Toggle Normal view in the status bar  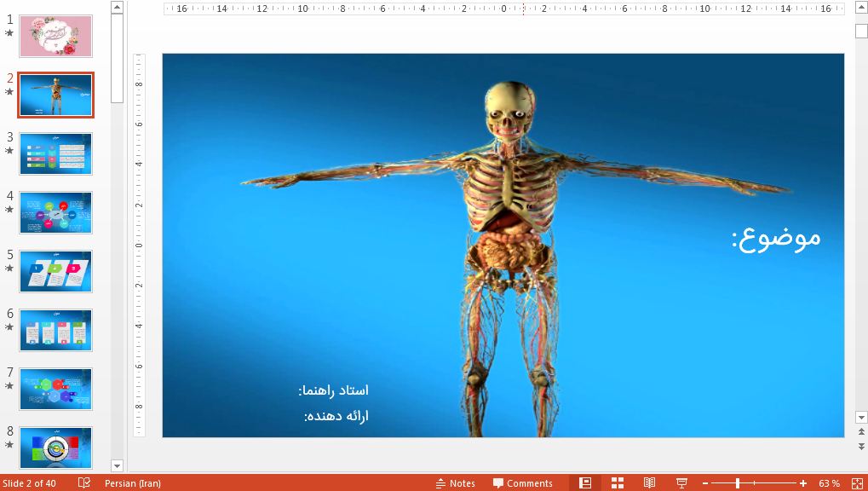point(586,482)
